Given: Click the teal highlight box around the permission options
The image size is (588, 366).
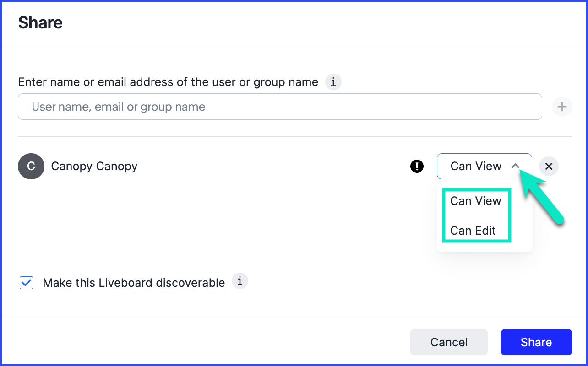Looking at the screenshot, I should click(509, 215).
